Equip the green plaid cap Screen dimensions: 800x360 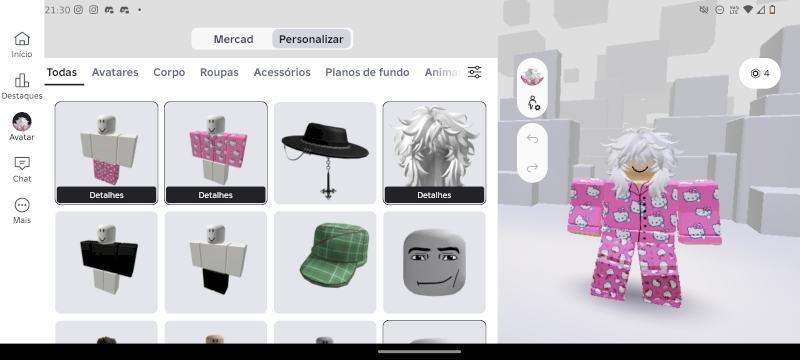click(x=325, y=262)
